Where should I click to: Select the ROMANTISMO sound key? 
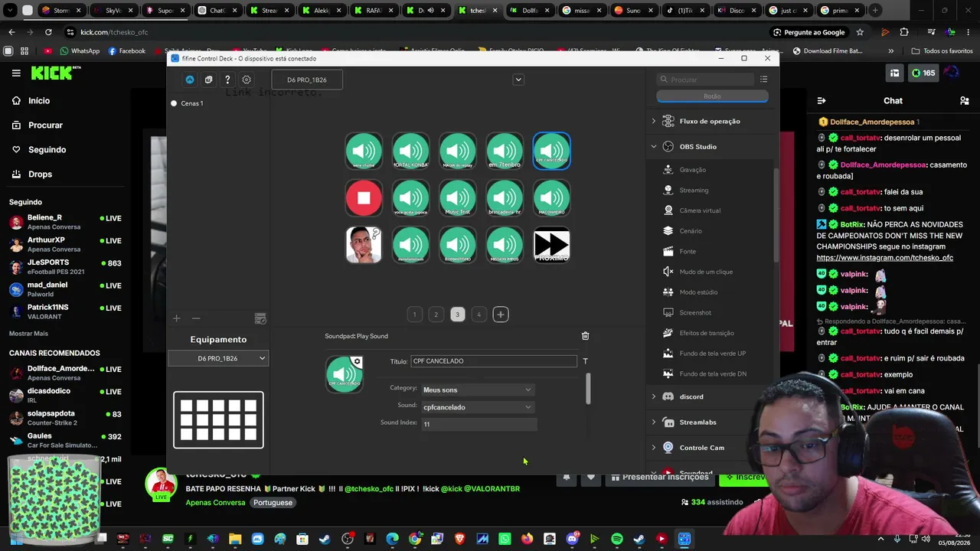coord(458,245)
